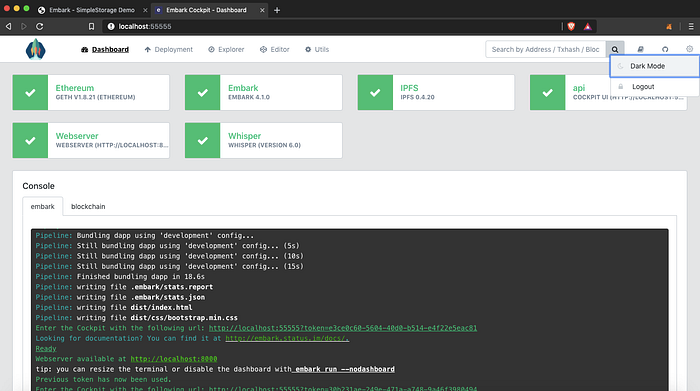
Task: Click the browser bookmark icon
Action: (x=91, y=26)
